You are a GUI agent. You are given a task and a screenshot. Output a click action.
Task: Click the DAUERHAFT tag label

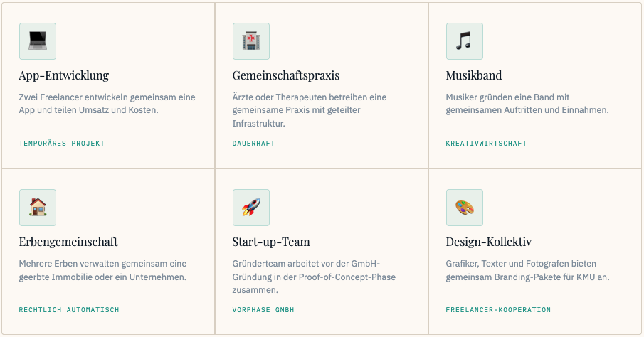[x=254, y=144]
